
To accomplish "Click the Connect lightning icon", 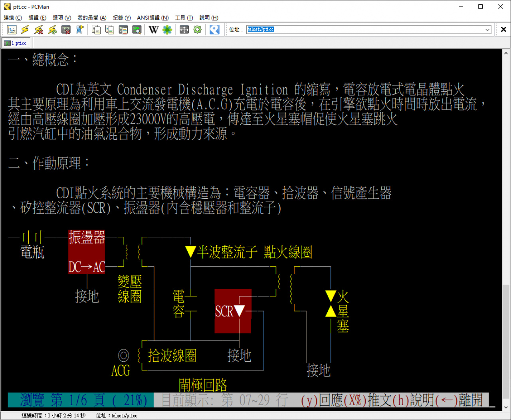I will [x=24, y=30].
